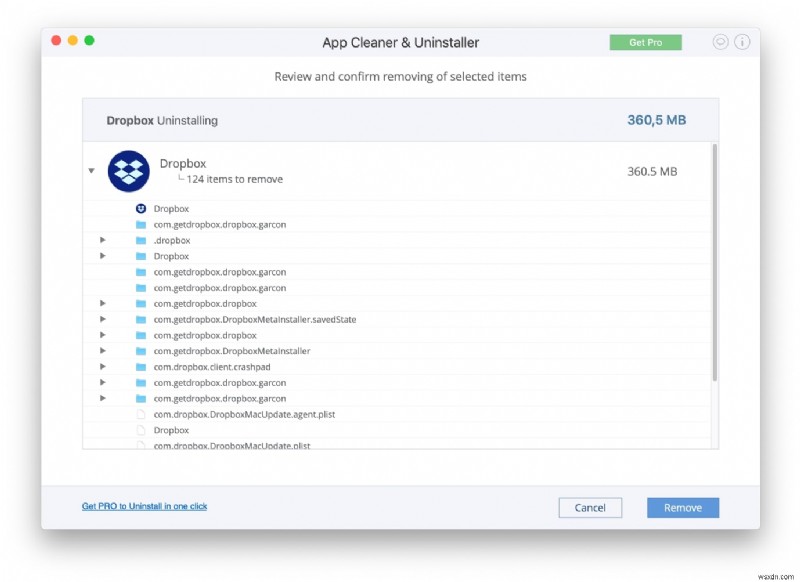Click the Get Pro button
The height and width of the screenshot is (582, 800).
coord(646,42)
